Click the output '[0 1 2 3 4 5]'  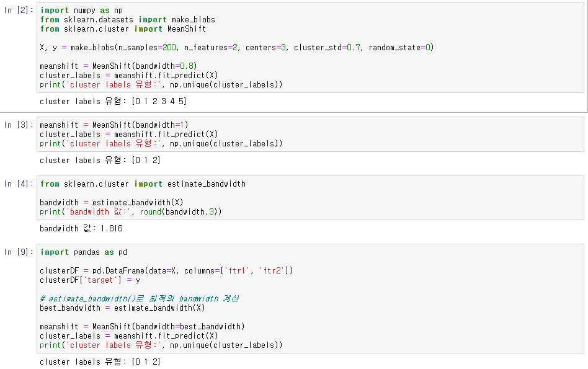pyautogui.click(x=159, y=101)
